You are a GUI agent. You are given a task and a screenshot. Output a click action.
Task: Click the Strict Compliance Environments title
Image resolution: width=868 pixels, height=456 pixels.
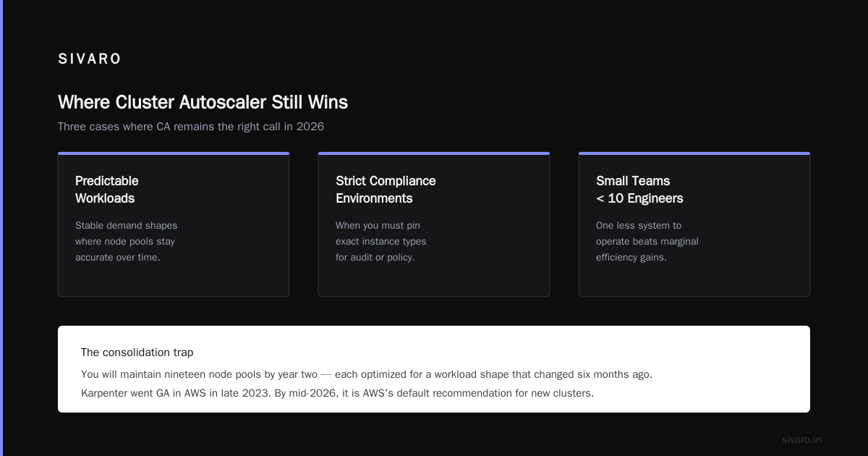(386, 190)
